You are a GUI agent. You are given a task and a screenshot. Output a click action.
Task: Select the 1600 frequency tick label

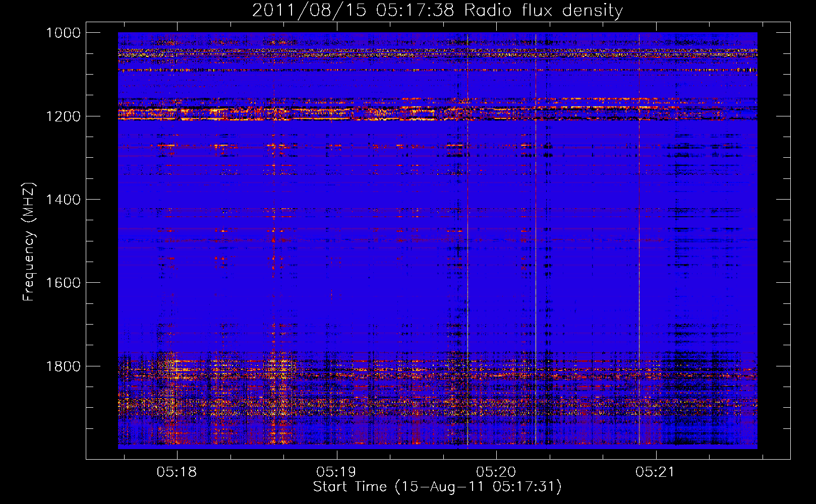pyautogui.click(x=63, y=283)
